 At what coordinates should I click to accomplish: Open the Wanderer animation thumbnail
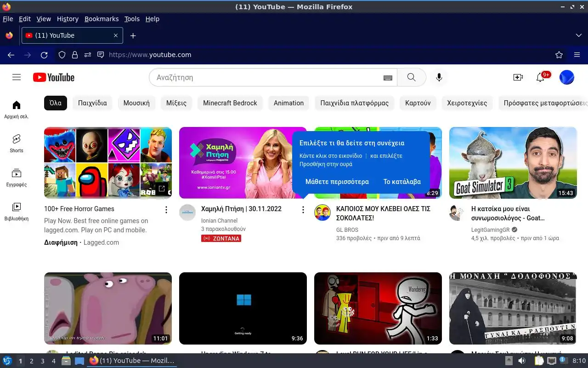click(378, 308)
